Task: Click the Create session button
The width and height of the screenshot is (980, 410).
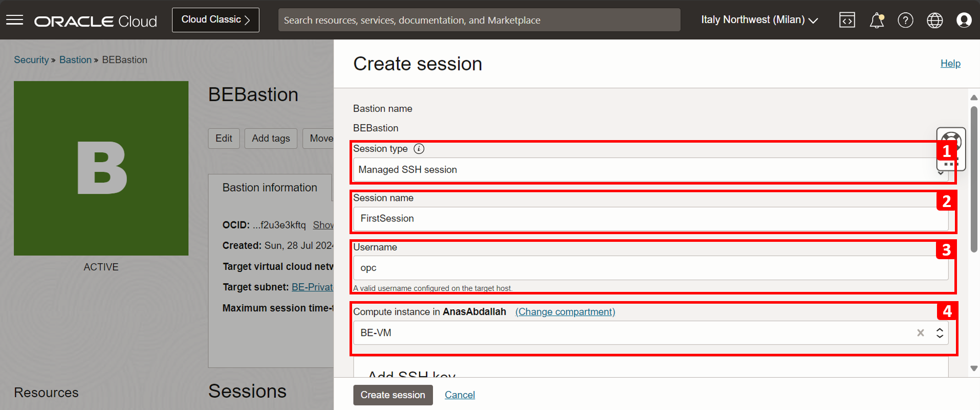Action: point(393,395)
